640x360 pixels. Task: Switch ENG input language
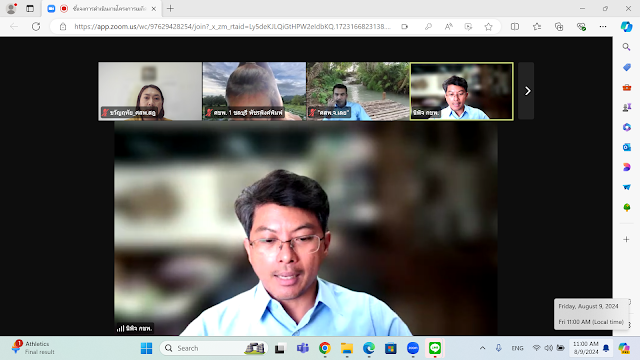[517, 348]
